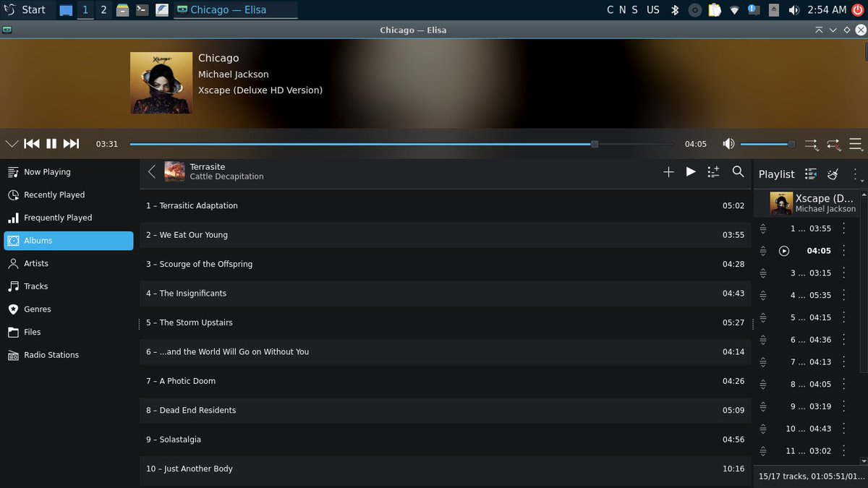Select track Scourge of the Offspring
868x488 pixels.
pyautogui.click(x=445, y=264)
